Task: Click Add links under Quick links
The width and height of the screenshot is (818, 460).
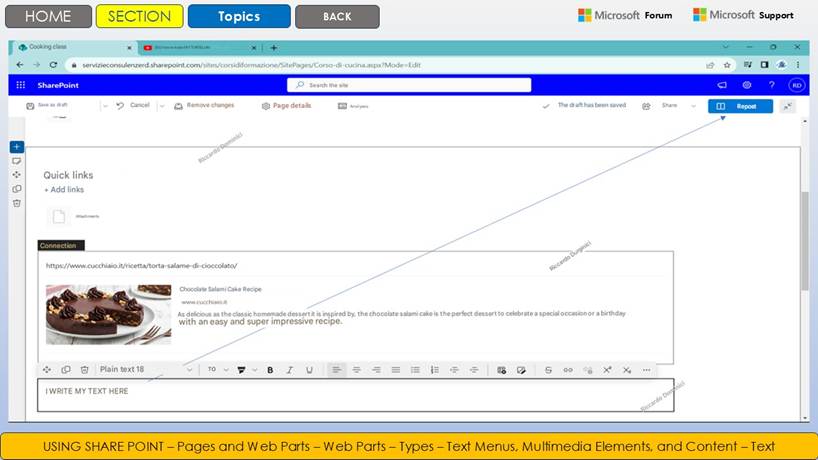Action: (64, 190)
